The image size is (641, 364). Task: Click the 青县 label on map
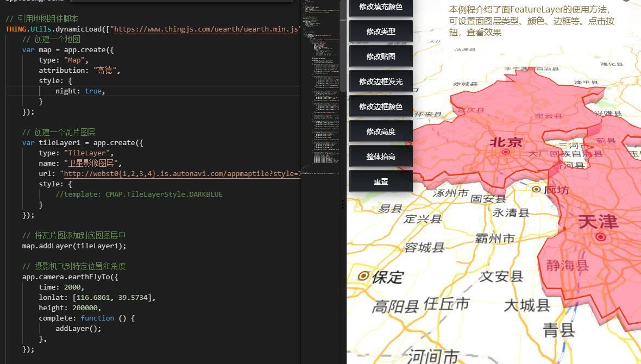point(559,330)
